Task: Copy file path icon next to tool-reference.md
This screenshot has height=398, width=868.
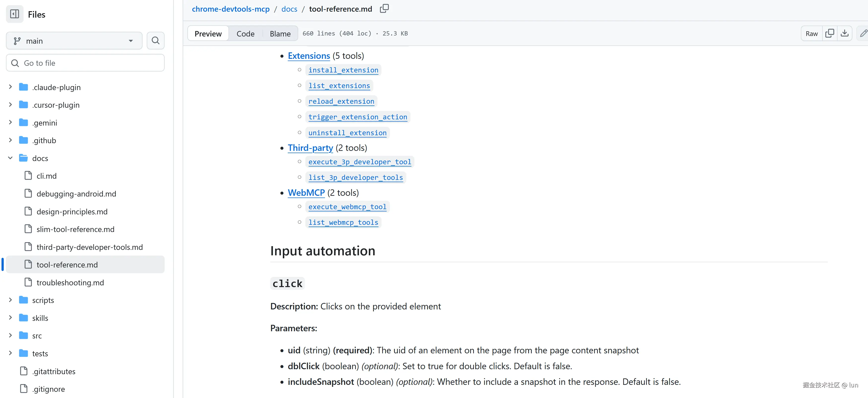Action: (384, 9)
